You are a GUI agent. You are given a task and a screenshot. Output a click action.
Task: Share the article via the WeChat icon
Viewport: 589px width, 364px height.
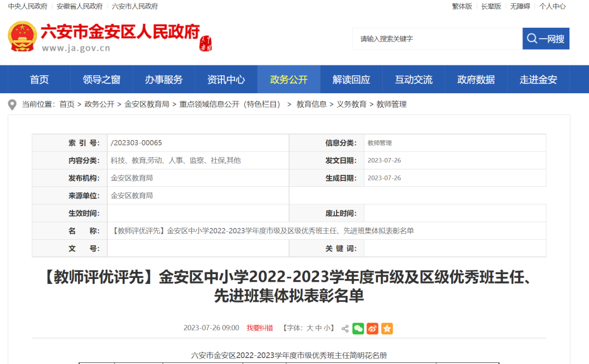[x=358, y=329]
